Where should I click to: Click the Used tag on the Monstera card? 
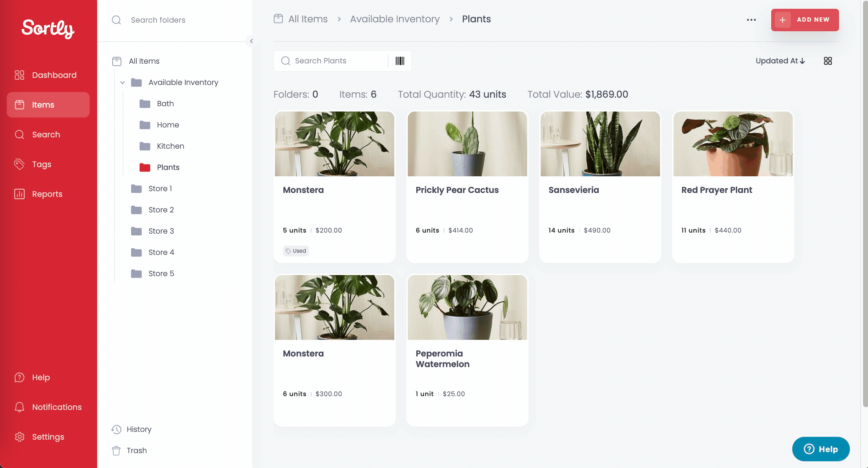tap(295, 251)
